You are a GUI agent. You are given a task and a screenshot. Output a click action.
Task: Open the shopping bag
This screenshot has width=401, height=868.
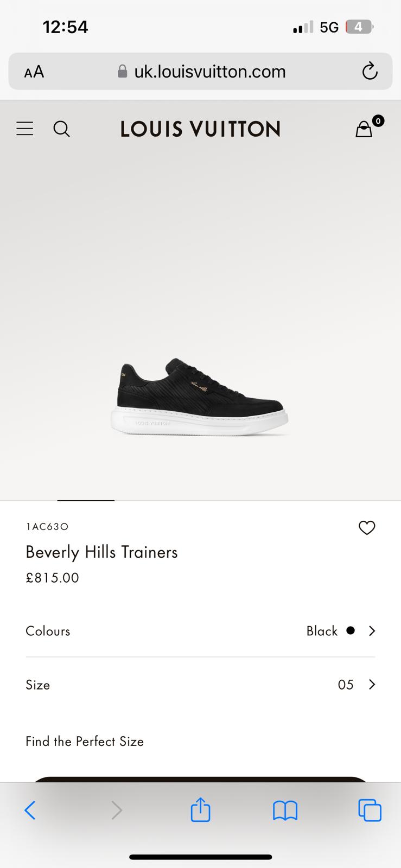364,129
